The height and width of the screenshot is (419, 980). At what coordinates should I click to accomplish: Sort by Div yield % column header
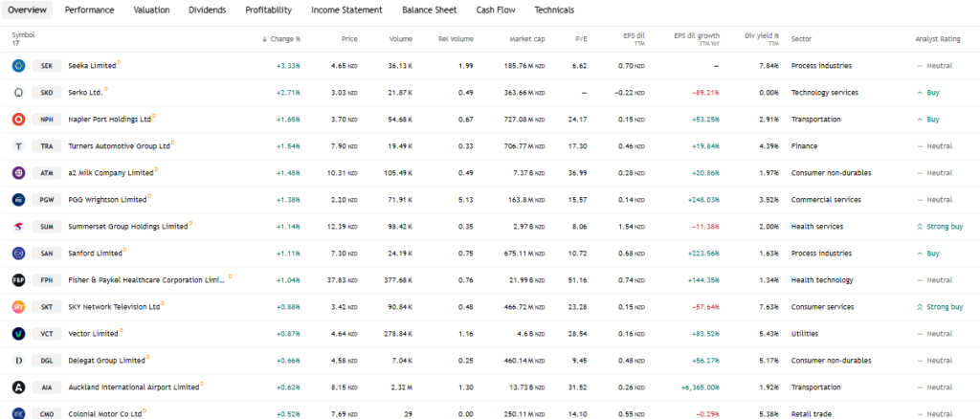(x=762, y=38)
